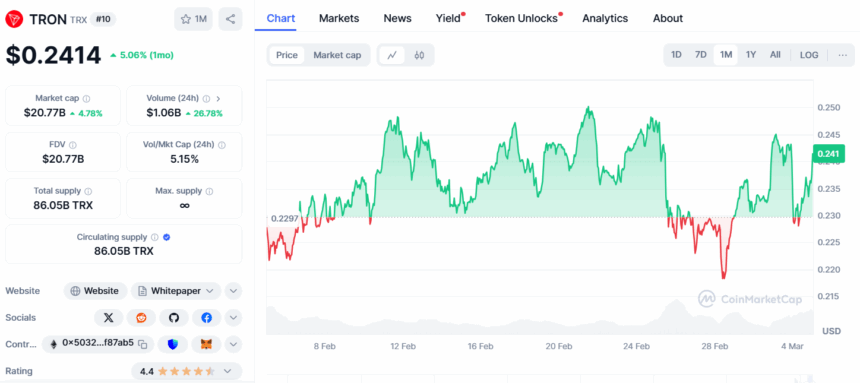Click the Circulating supply info icon

click(155, 237)
